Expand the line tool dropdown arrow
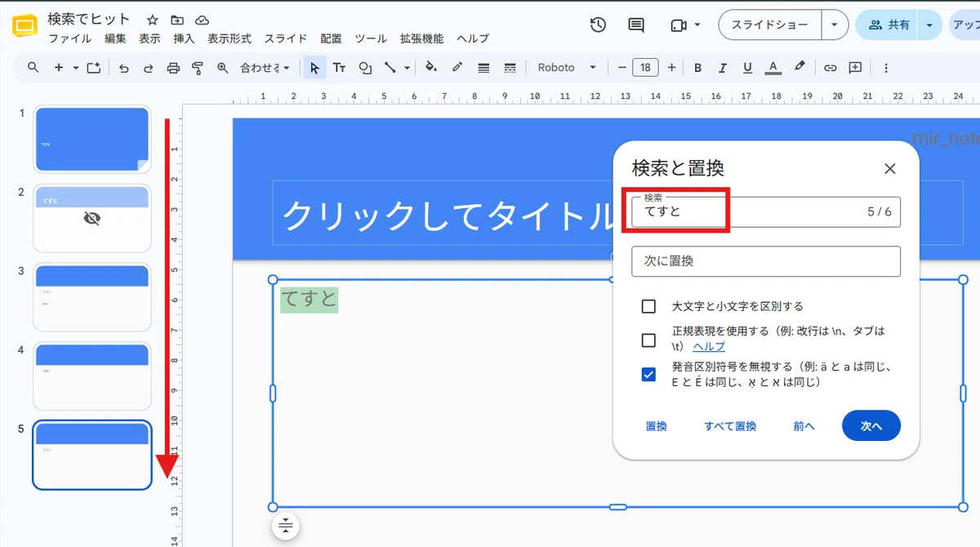The width and height of the screenshot is (980, 547). pos(407,68)
